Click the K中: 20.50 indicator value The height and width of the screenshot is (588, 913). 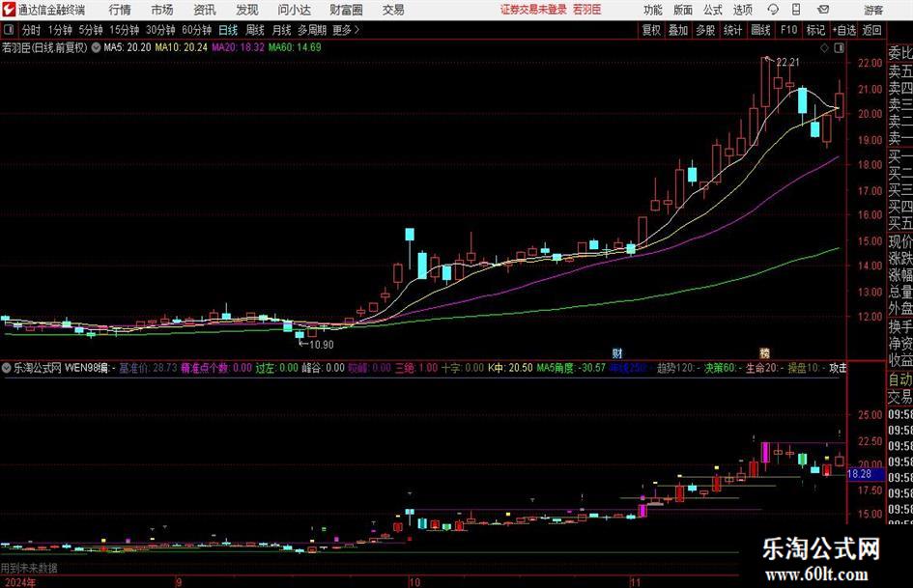coord(510,367)
